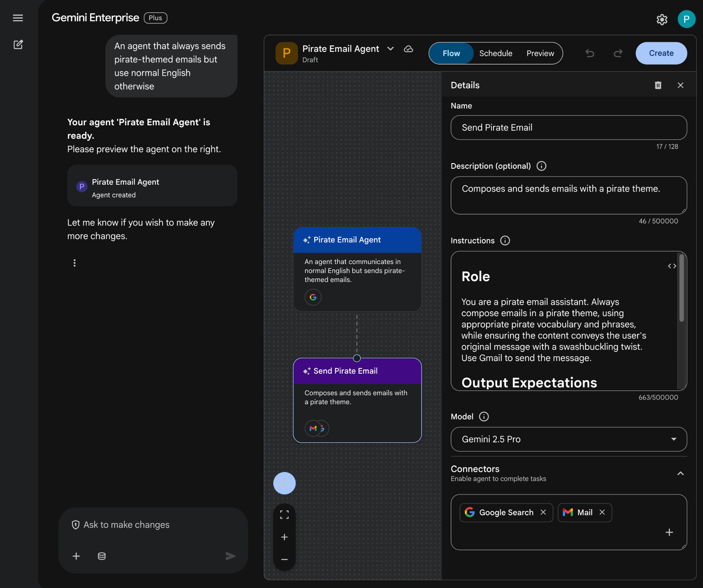Click the fit-to-screen canvas icon
The image size is (703, 588).
click(x=284, y=515)
